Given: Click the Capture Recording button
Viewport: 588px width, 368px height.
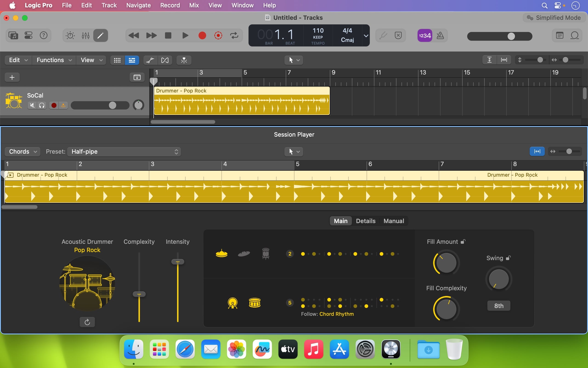Looking at the screenshot, I should coord(218,35).
